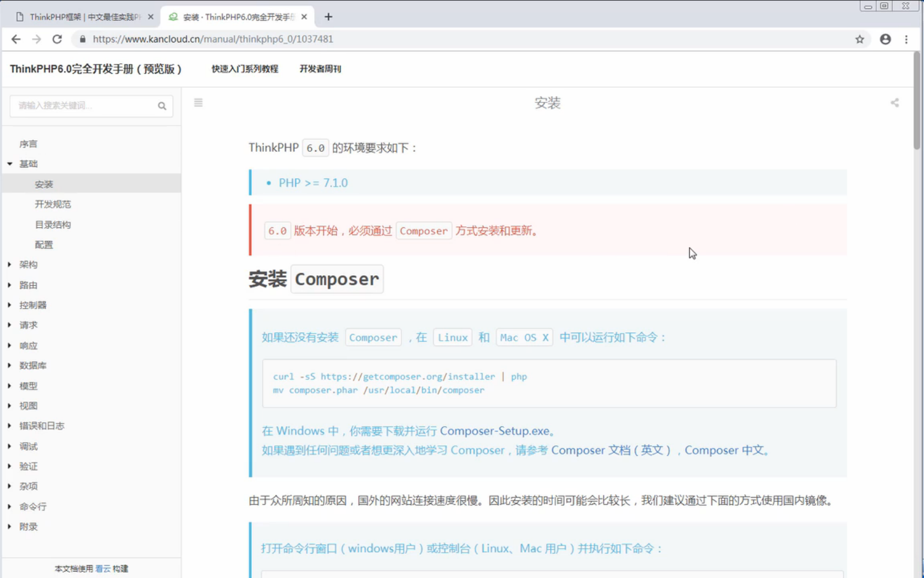
Task: Open a new browser tab
Action: pyautogui.click(x=328, y=17)
